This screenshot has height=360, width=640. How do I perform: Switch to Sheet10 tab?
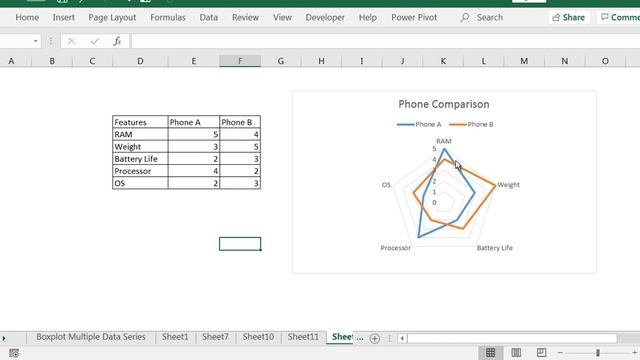click(x=258, y=337)
